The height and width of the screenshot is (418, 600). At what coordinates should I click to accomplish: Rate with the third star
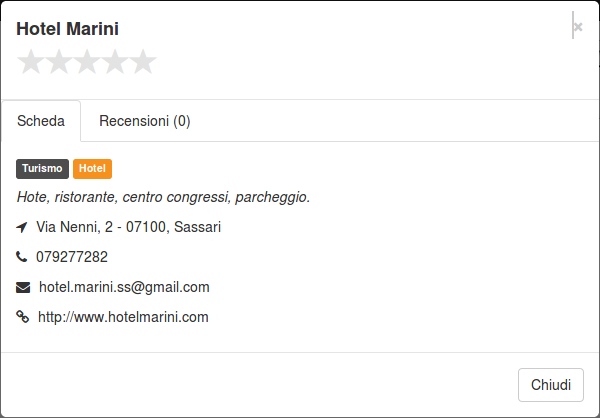87,62
